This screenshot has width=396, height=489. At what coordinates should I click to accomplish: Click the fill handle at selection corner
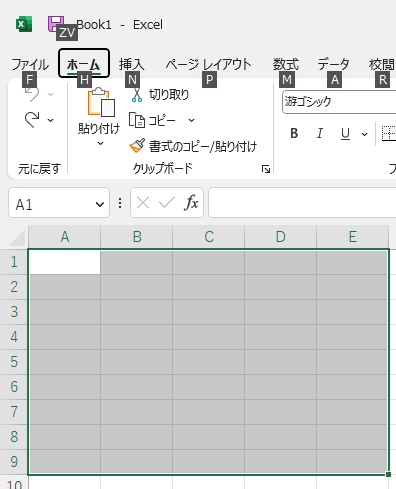(388, 474)
